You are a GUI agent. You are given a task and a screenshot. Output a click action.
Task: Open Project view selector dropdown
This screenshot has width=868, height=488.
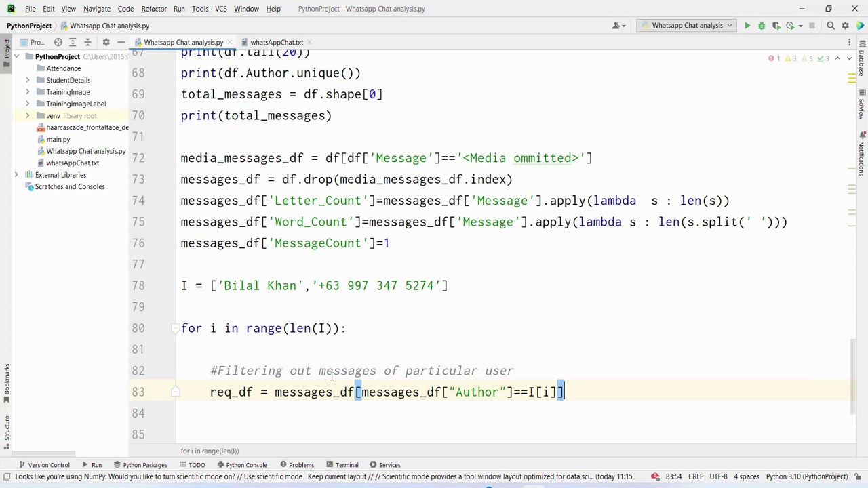tap(33, 42)
